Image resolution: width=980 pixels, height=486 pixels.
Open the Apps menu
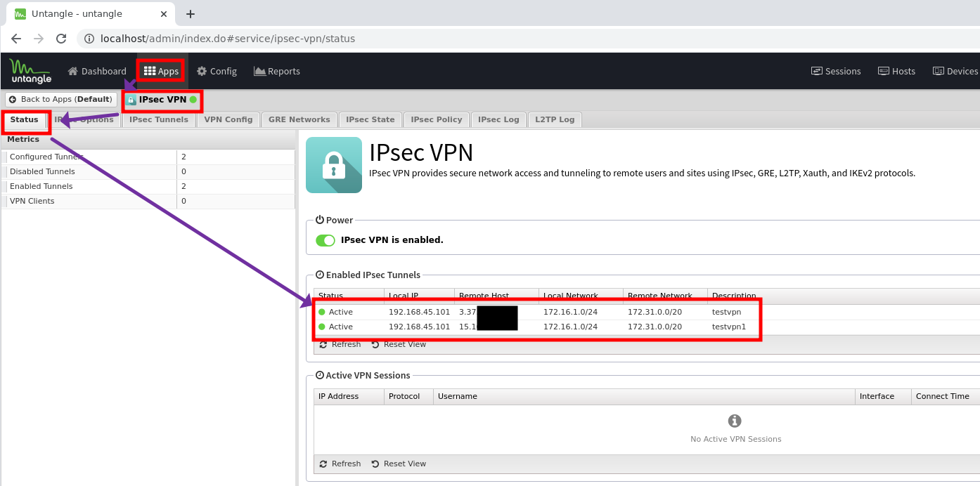tap(162, 71)
